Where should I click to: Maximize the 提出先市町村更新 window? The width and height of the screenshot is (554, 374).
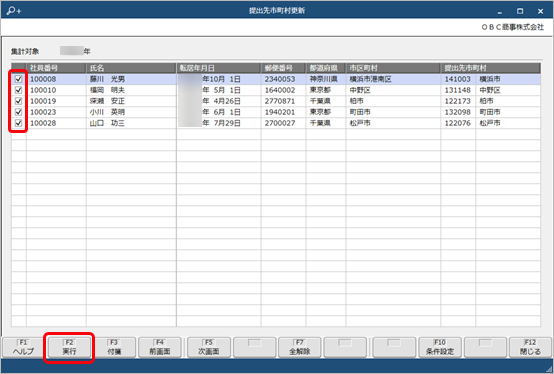coord(520,11)
